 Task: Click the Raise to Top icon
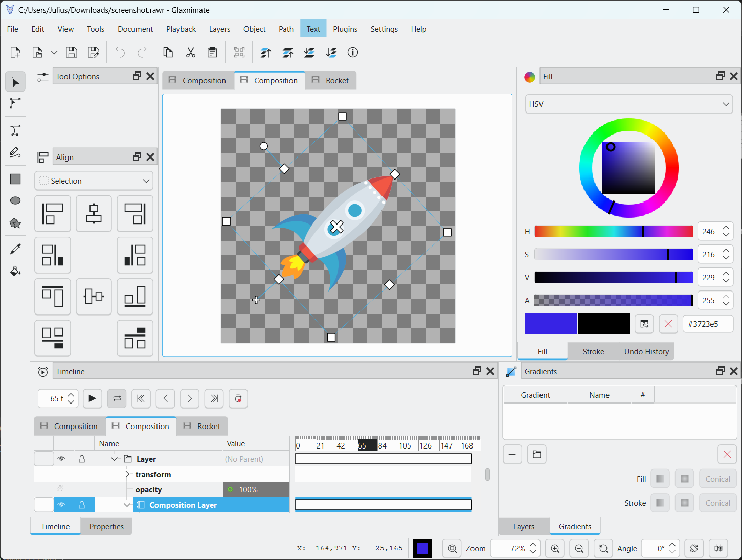pyautogui.click(x=266, y=52)
